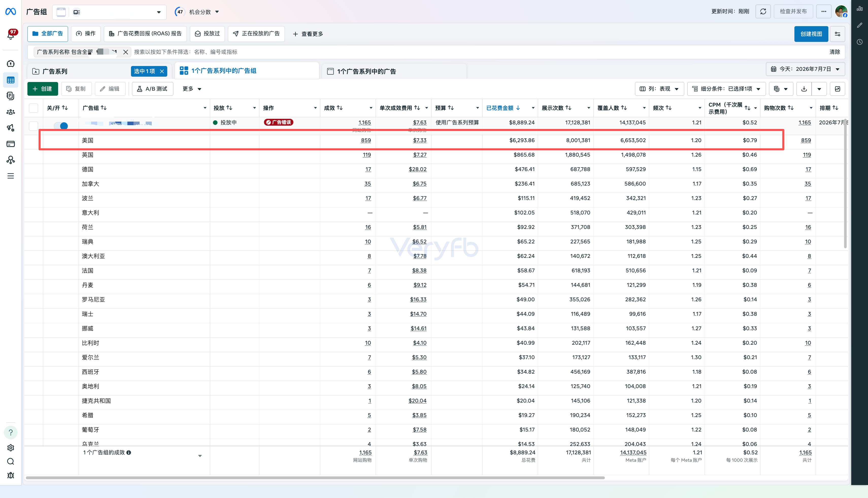Open all tools hamburger menu in sidebar

(x=11, y=176)
